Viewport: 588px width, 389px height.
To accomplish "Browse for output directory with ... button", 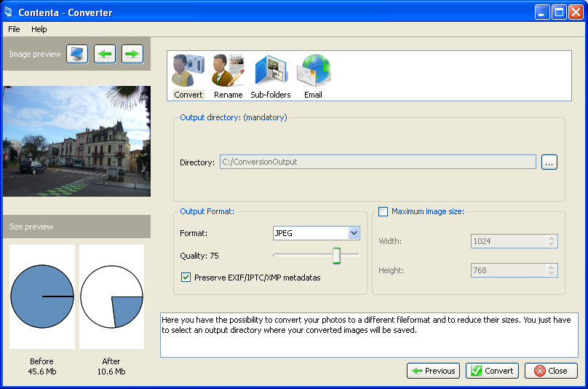I will click(549, 162).
